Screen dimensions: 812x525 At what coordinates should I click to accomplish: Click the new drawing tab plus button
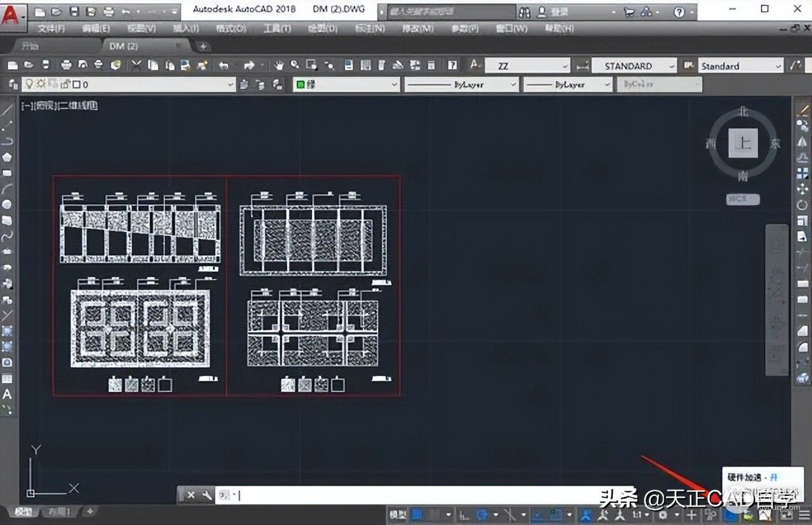[x=203, y=46]
